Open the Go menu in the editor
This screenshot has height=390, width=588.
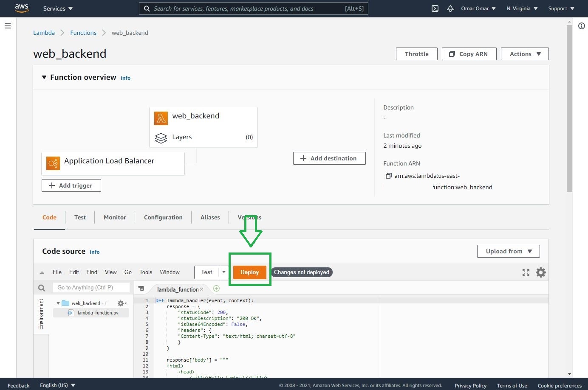128,272
